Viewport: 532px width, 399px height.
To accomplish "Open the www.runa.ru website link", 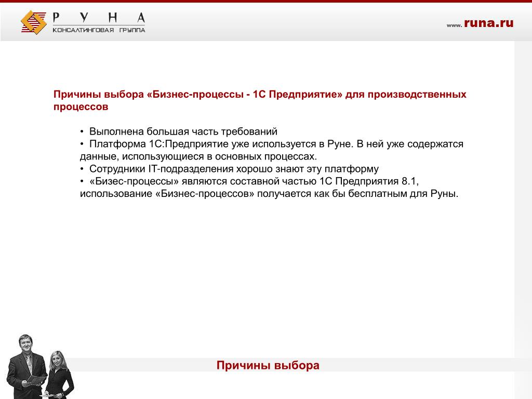I will tap(480, 23).
